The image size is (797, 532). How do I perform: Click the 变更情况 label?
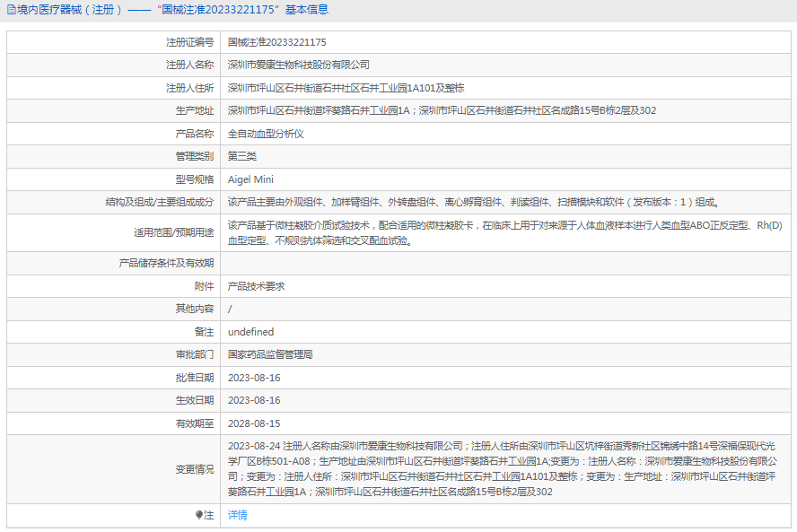(x=195, y=469)
